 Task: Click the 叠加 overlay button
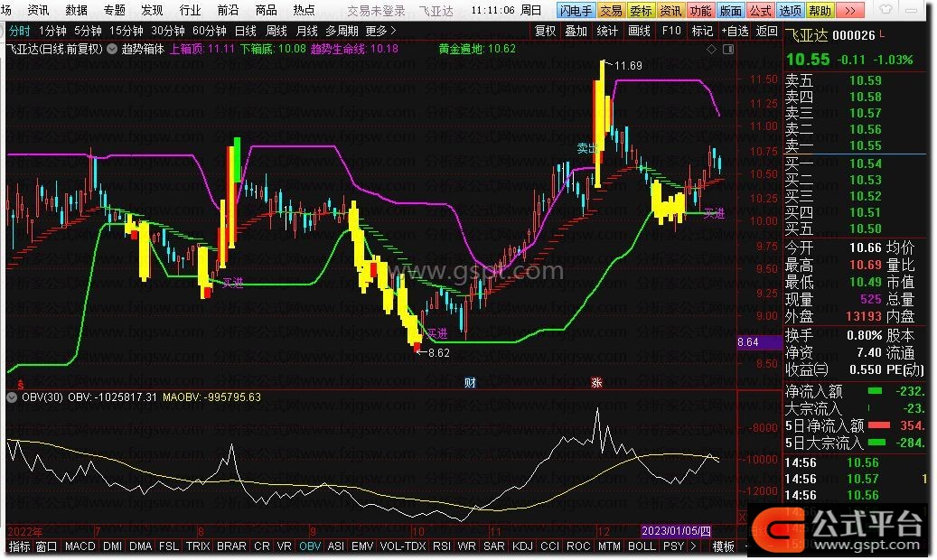(576, 31)
